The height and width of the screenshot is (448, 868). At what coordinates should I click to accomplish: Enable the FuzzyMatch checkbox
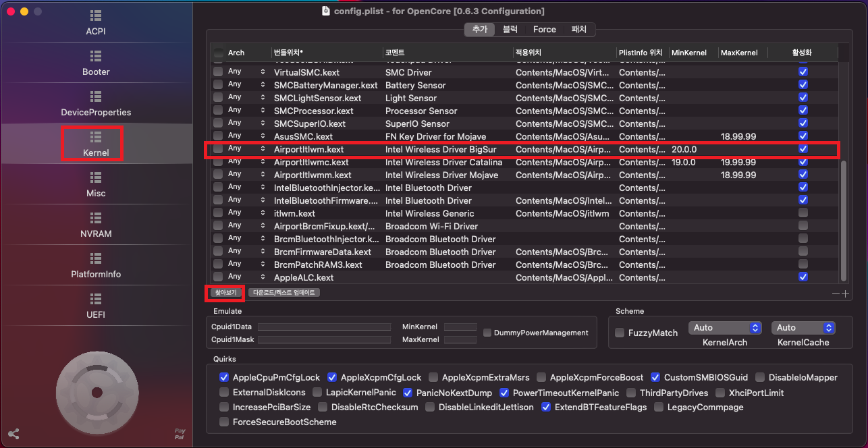click(x=620, y=333)
